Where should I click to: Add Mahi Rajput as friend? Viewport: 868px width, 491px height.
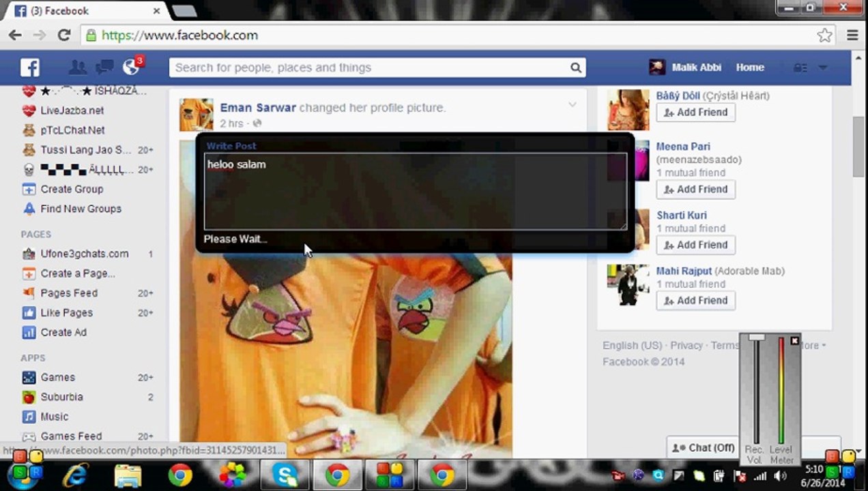click(695, 301)
